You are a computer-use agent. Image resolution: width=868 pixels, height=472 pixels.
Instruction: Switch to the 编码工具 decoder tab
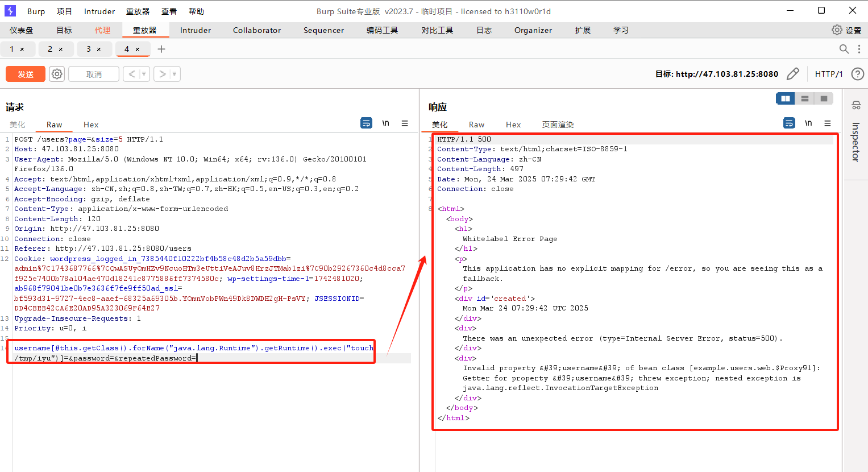tap(382, 30)
